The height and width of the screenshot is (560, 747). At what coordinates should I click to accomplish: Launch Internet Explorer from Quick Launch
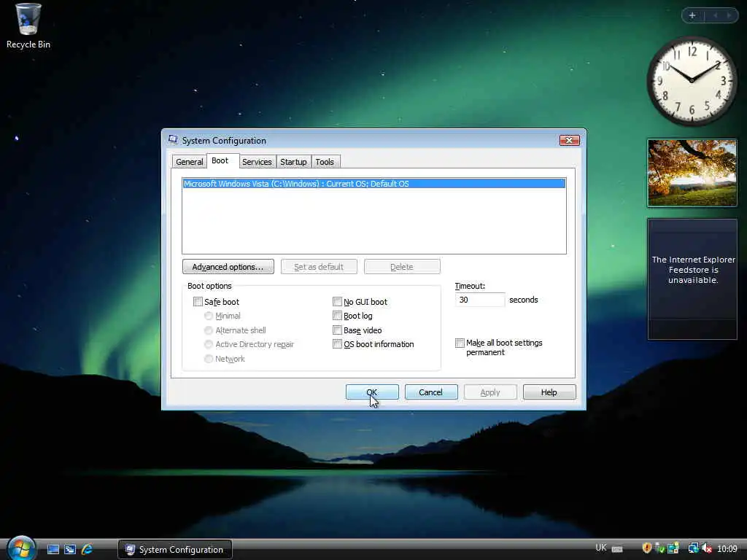click(x=88, y=550)
